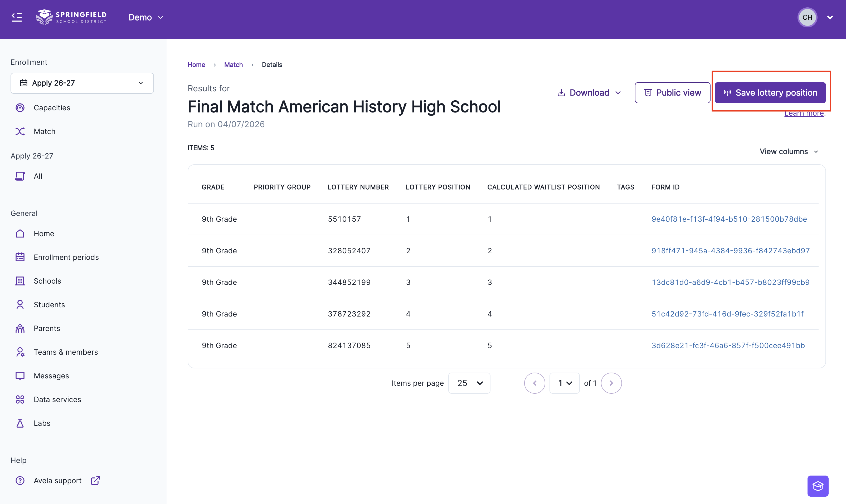Click the Public view button
The width and height of the screenshot is (846, 504).
pyautogui.click(x=672, y=93)
